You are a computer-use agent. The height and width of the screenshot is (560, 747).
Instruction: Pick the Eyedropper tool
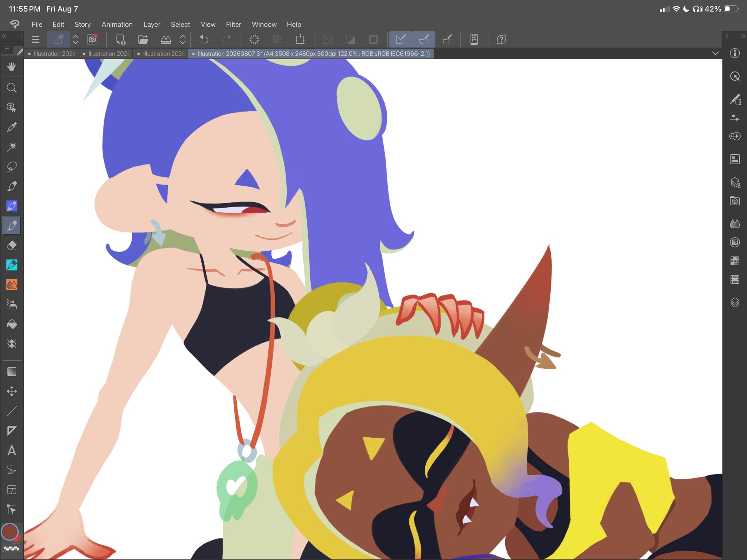tap(12, 127)
